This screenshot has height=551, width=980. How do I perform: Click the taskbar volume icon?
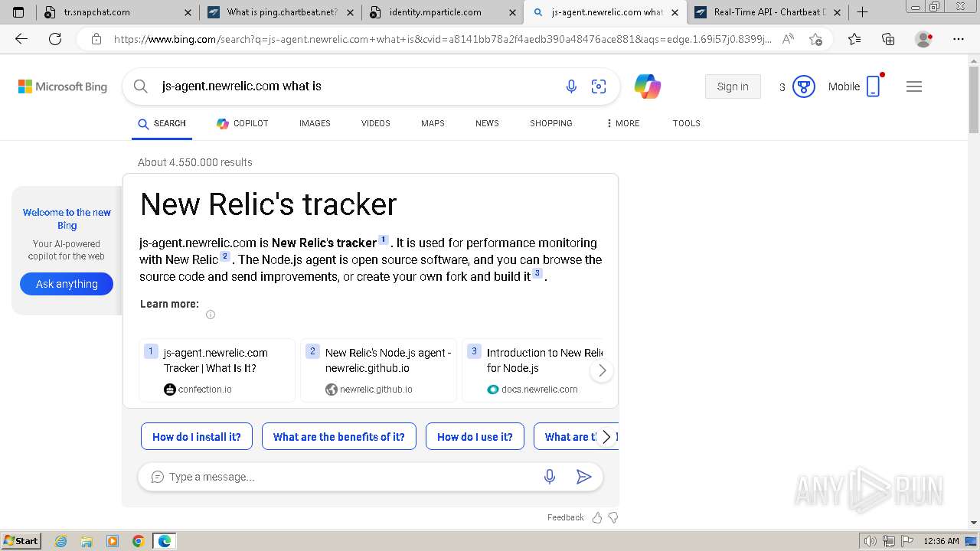click(870, 541)
